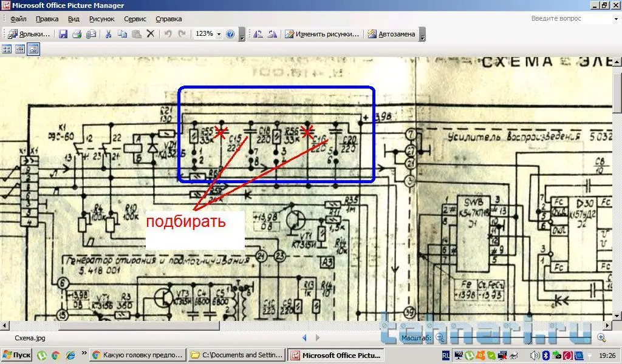622x364 pixels.
Task: Expand quick launch overflow chevron
Action: pyautogui.click(x=84, y=353)
